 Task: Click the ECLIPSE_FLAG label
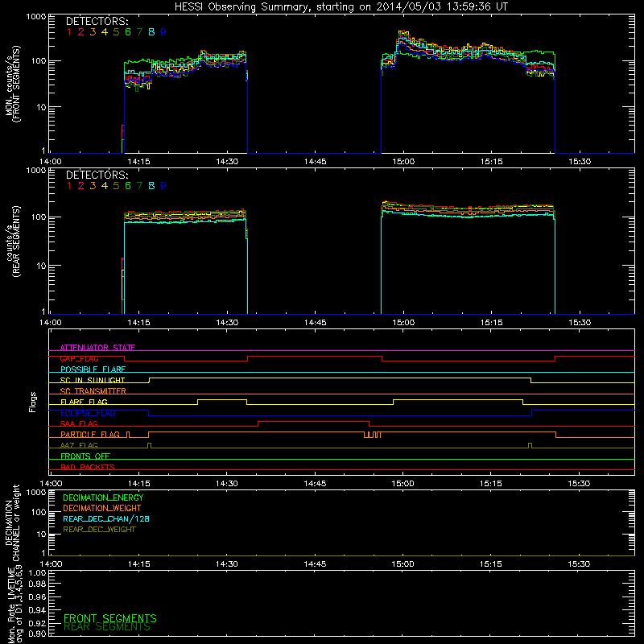click(x=88, y=413)
